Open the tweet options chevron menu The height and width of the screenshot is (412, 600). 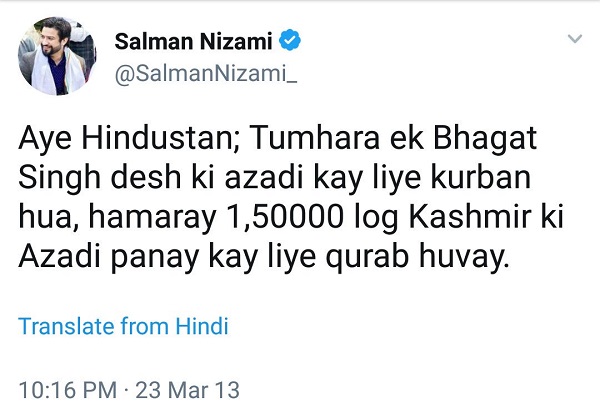(574, 40)
